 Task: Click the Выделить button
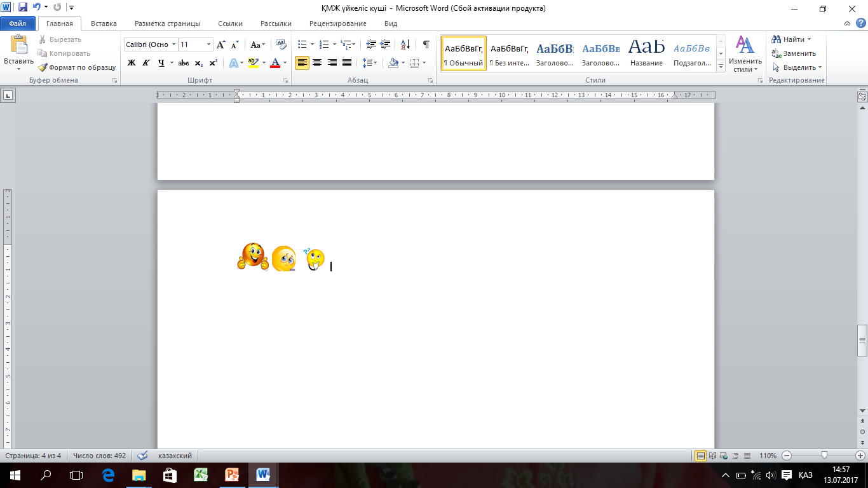tap(797, 67)
